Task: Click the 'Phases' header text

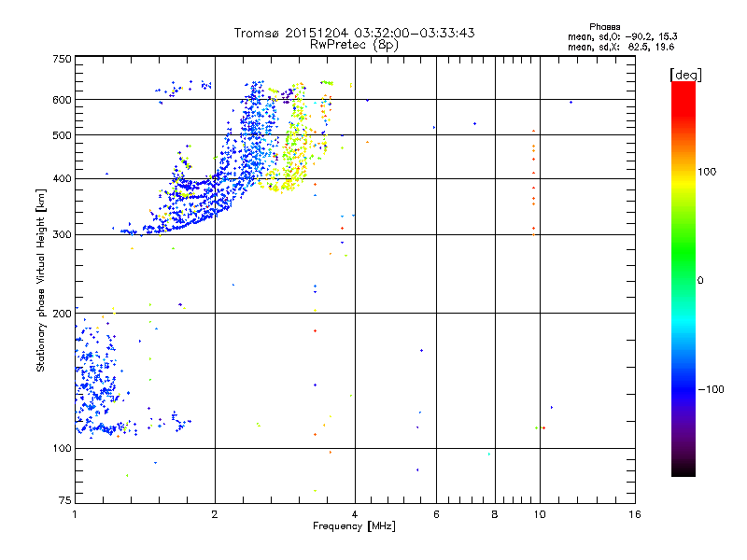Action: (x=604, y=27)
